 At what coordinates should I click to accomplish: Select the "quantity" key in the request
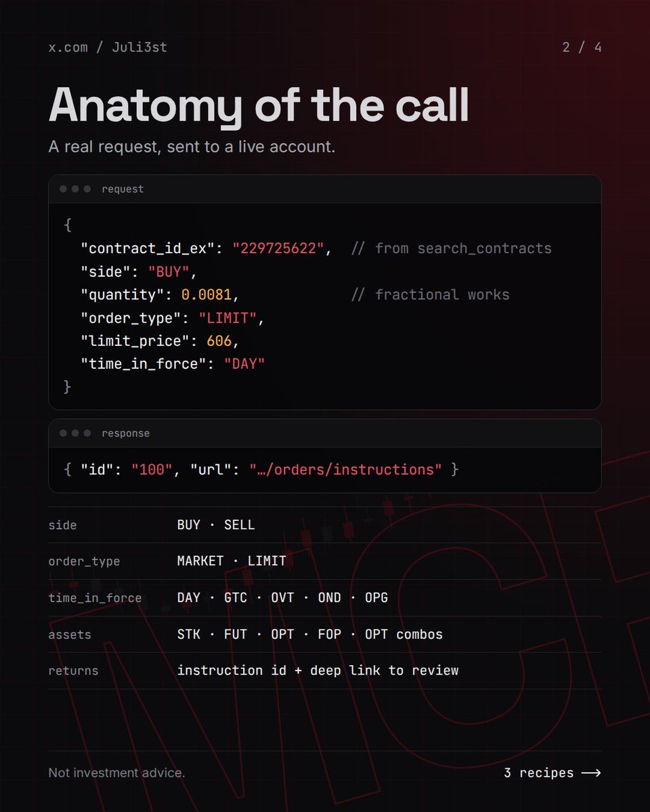pos(122,294)
